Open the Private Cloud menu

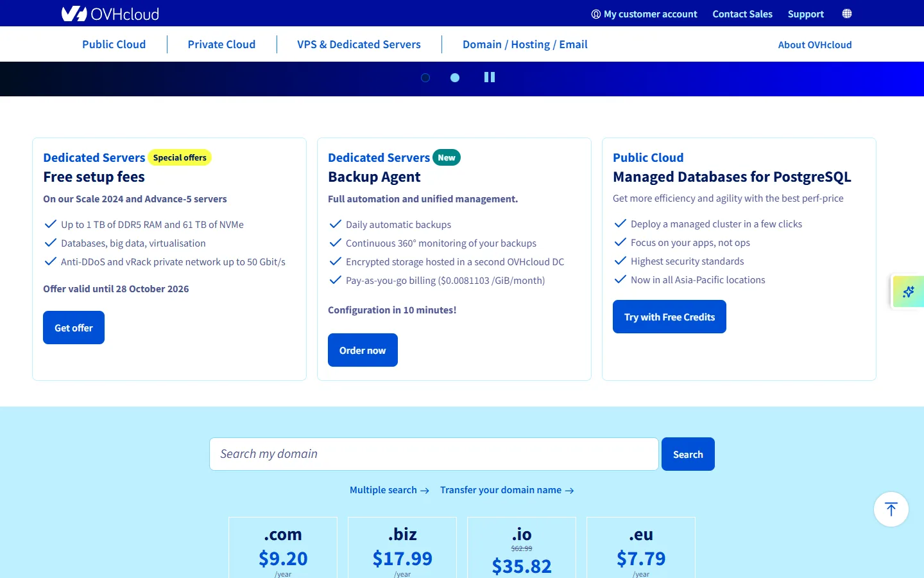(221, 44)
